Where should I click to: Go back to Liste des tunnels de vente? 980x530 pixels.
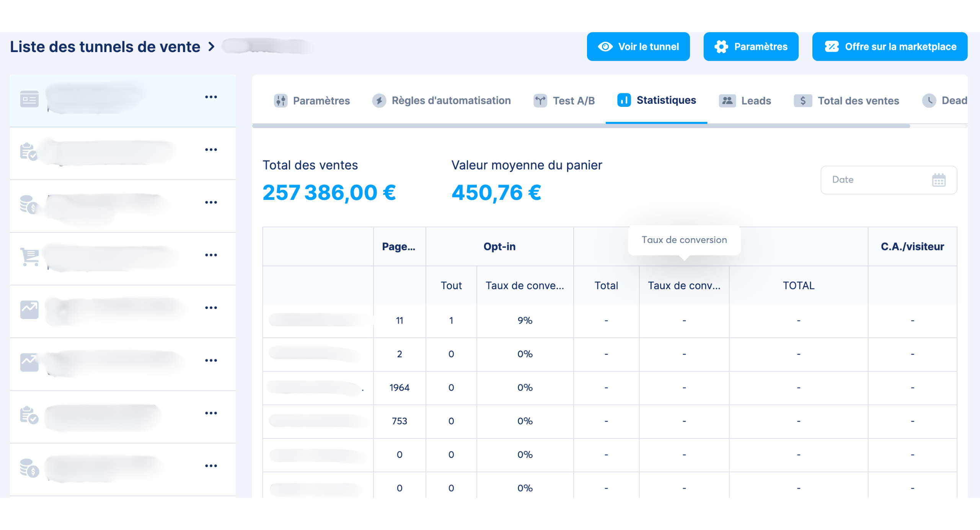click(x=105, y=47)
